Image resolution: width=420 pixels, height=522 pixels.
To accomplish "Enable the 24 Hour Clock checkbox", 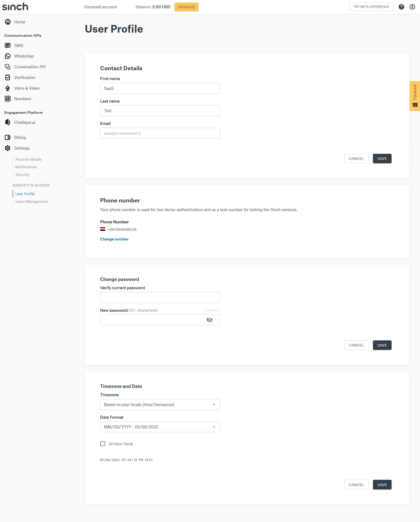I will [103, 443].
